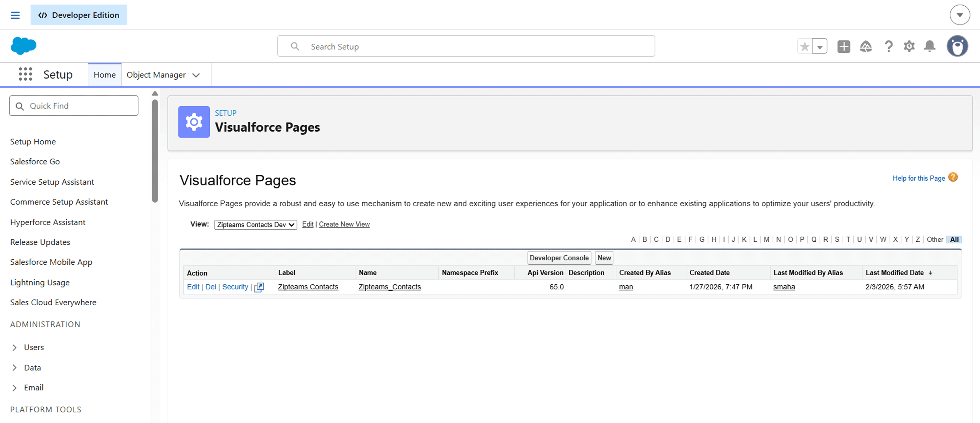Viewport: 980px width, 423px height.
Task: Open the App Launcher dots grid
Action: click(x=25, y=74)
